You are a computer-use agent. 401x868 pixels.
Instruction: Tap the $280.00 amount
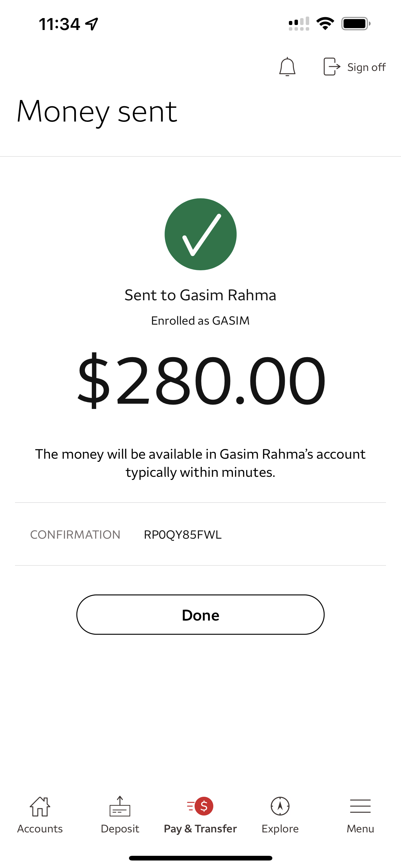coord(201,380)
